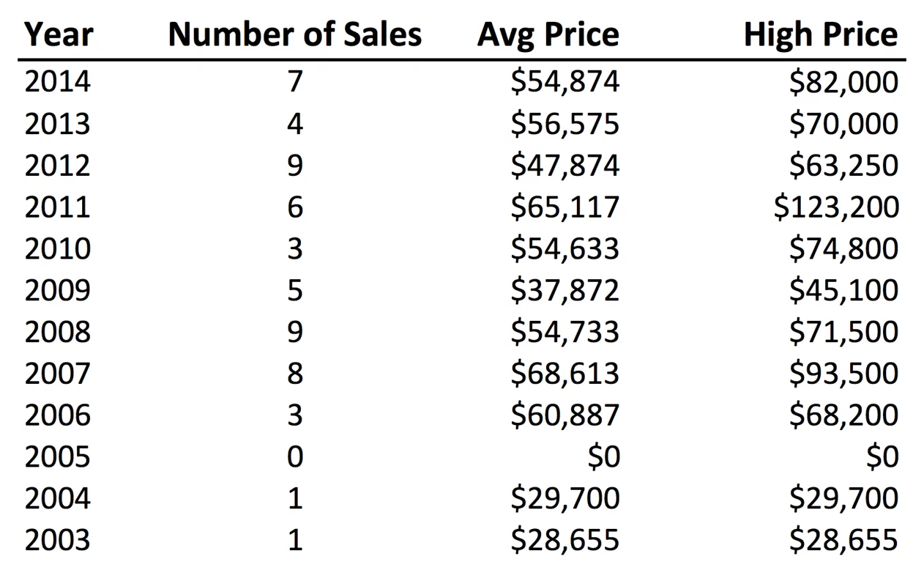Screen dimensions: 924x570
Task: Click the $123,200 high price value
Action: click(x=836, y=207)
